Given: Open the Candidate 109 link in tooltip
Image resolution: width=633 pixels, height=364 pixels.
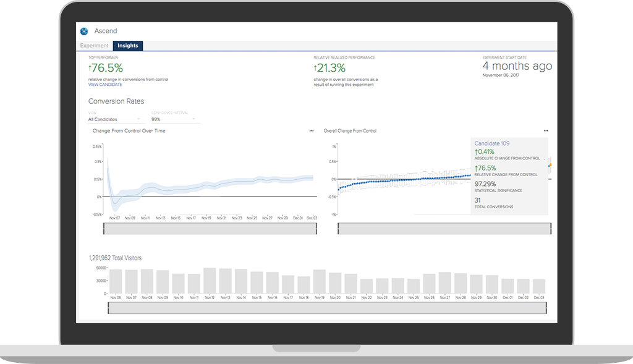Looking at the screenshot, I should coord(491,143).
